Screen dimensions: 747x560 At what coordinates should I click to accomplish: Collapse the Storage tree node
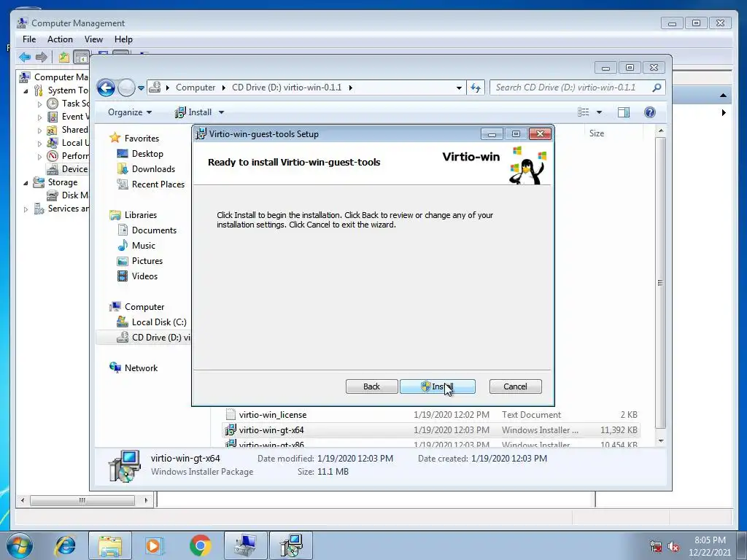26,183
